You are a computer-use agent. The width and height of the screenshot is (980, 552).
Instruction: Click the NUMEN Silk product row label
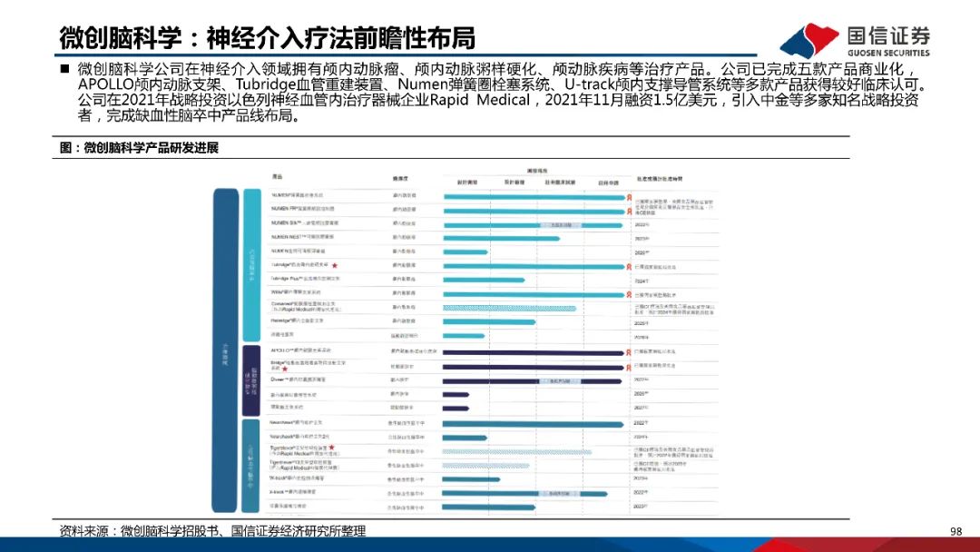pyautogui.click(x=305, y=222)
